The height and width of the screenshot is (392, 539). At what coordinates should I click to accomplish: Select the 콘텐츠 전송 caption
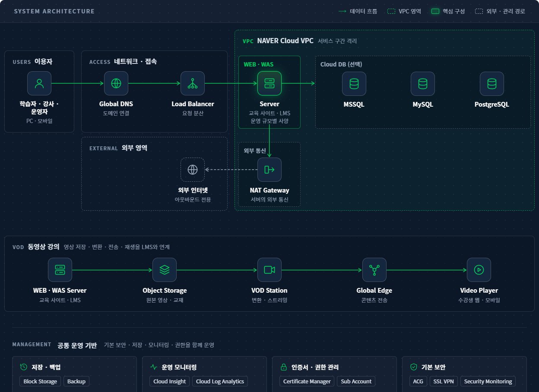point(374,300)
